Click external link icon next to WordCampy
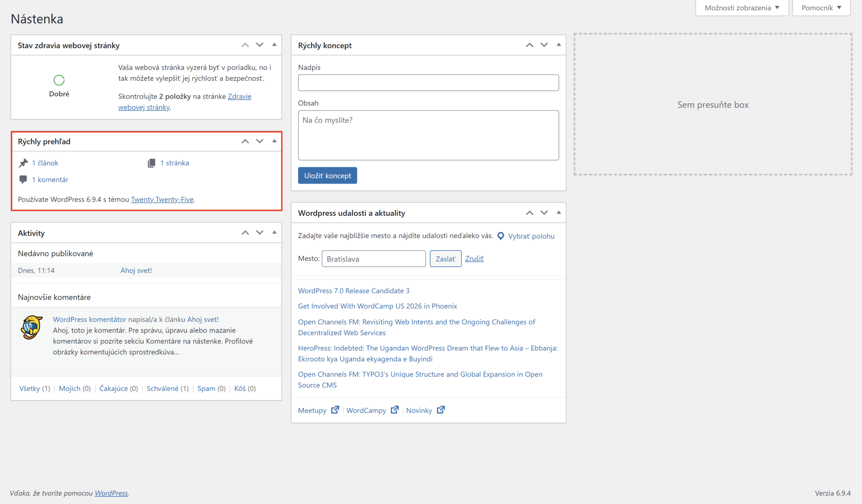862x504 pixels. 395,410
